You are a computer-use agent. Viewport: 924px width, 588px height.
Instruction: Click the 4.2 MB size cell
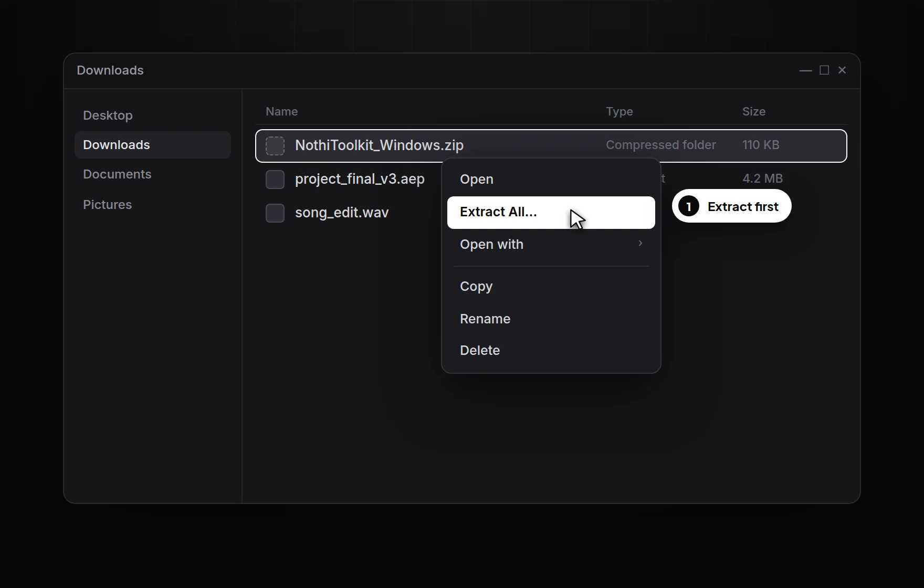point(762,178)
